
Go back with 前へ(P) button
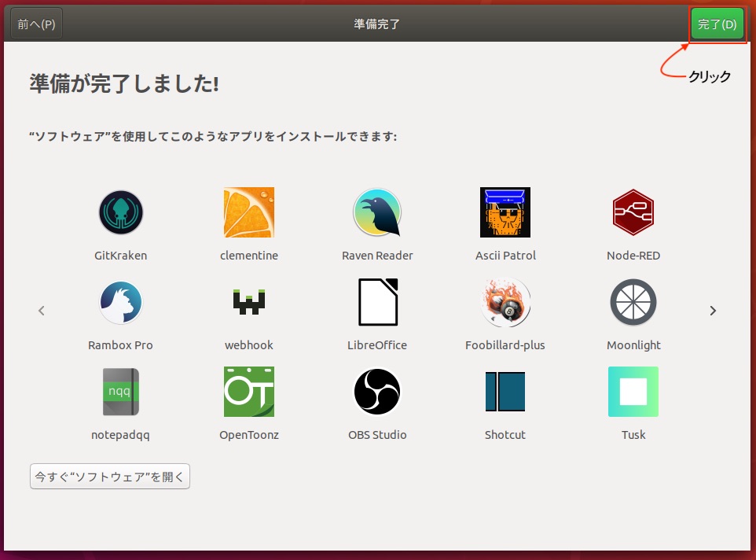click(x=36, y=24)
